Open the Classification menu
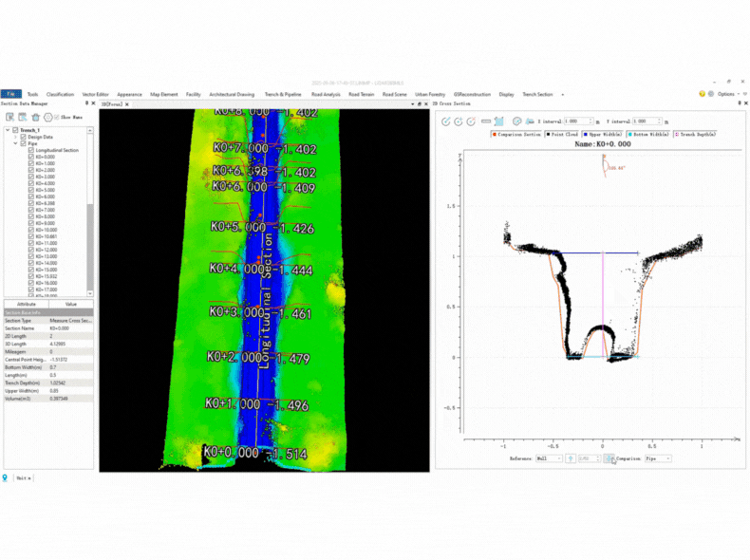This screenshot has width=750, height=560. 60,95
